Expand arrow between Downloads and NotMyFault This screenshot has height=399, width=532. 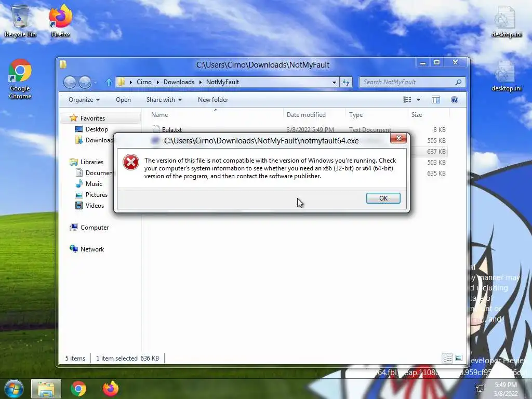[x=200, y=82]
